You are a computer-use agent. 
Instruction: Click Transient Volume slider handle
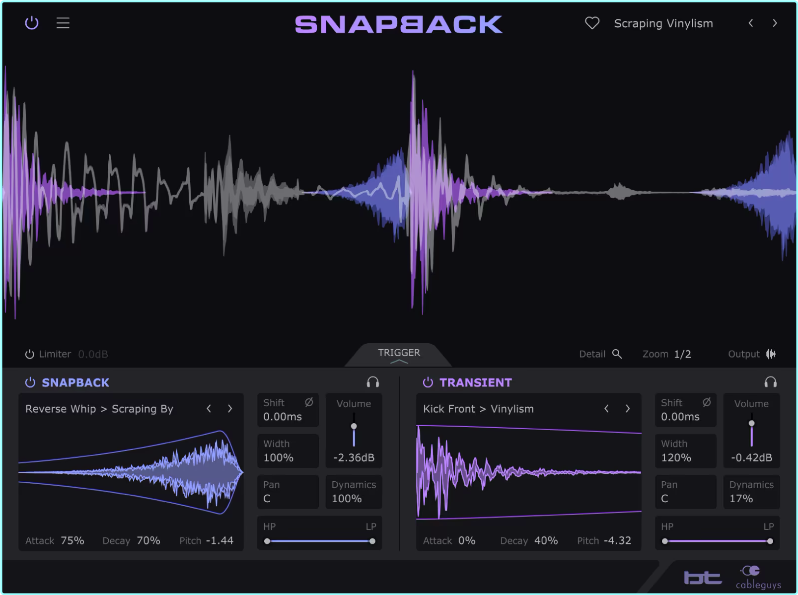tap(751, 423)
